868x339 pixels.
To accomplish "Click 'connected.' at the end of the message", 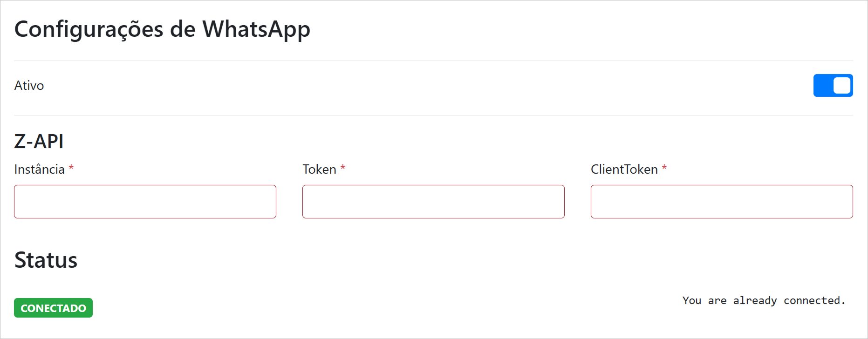I will (x=814, y=301).
